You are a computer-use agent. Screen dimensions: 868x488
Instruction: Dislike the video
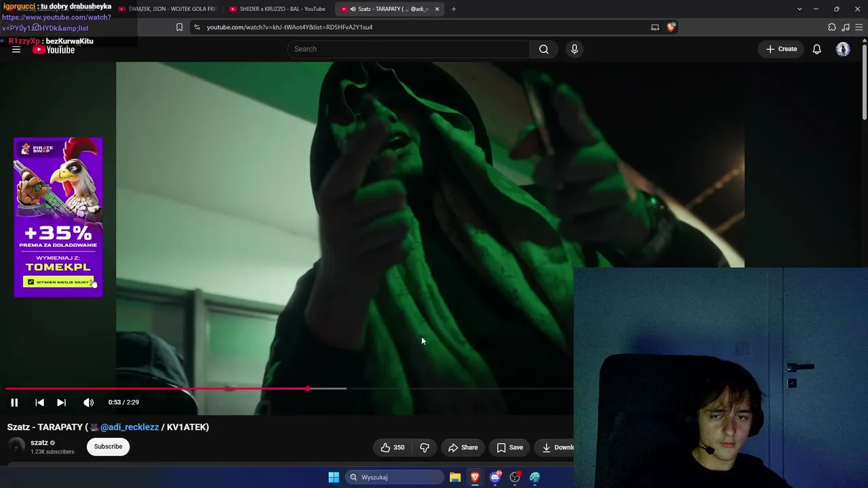pyautogui.click(x=425, y=447)
